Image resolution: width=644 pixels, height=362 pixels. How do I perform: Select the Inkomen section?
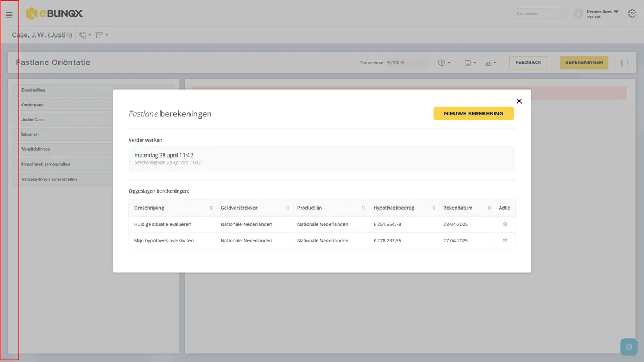point(63,135)
